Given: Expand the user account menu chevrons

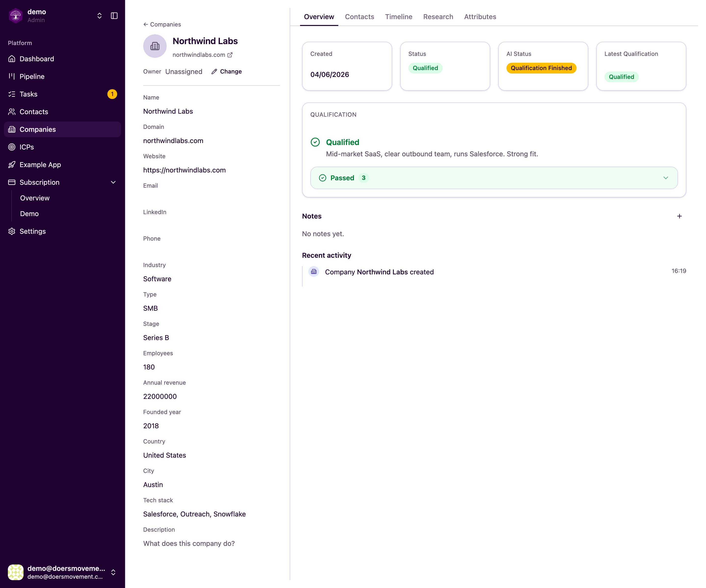Looking at the screenshot, I should pyautogui.click(x=113, y=573).
